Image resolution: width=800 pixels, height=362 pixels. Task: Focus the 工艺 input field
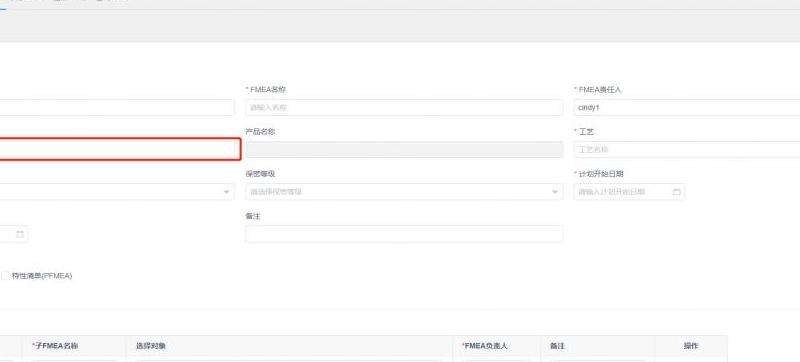pyautogui.click(x=687, y=149)
